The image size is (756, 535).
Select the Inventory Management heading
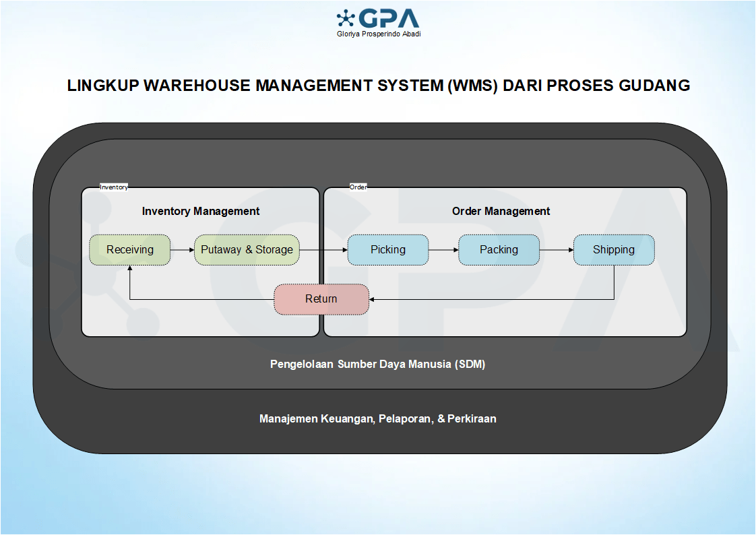(201, 211)
